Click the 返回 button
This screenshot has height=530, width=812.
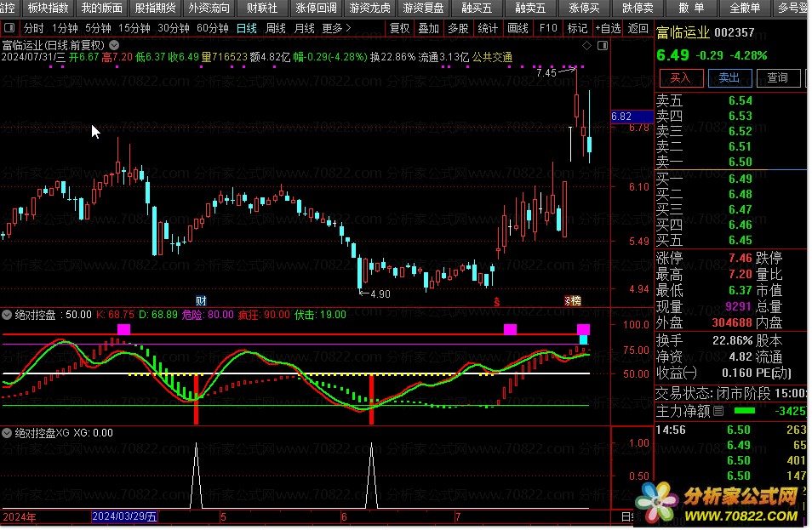[638, 28]
